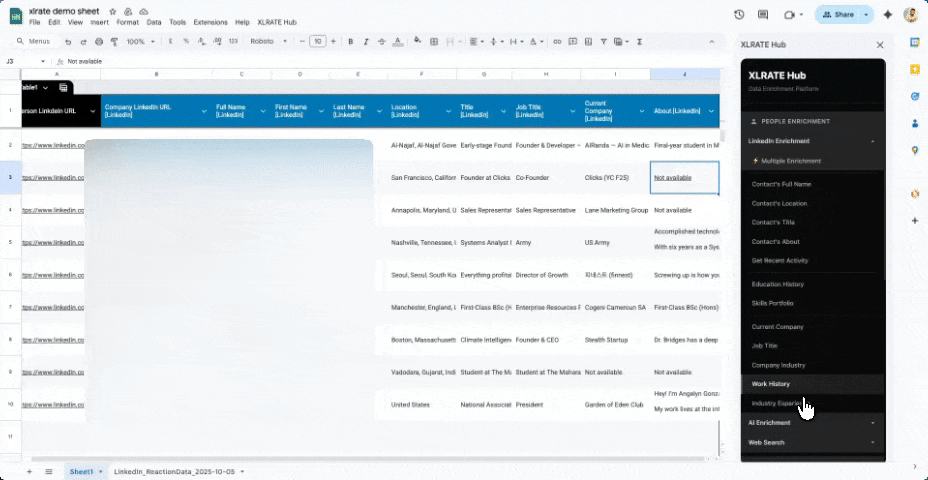The width and height of the screenshot is (928, 480).
Task: Click the Redo icon in the toolbar
Action: (x=83, y=41)
